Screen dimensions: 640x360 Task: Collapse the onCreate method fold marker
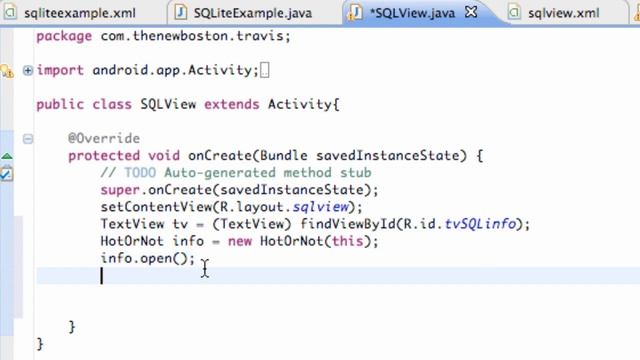pos(27,139)
